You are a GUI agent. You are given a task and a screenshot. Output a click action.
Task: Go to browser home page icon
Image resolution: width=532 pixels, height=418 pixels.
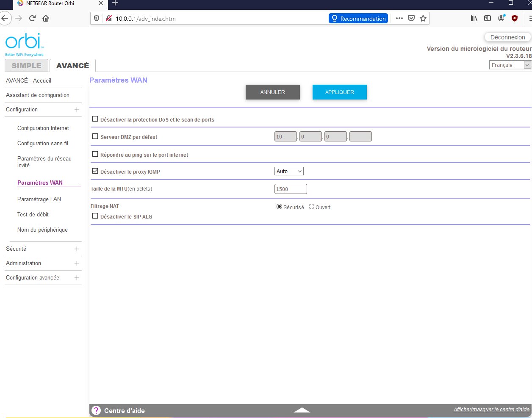coord(46,18)
